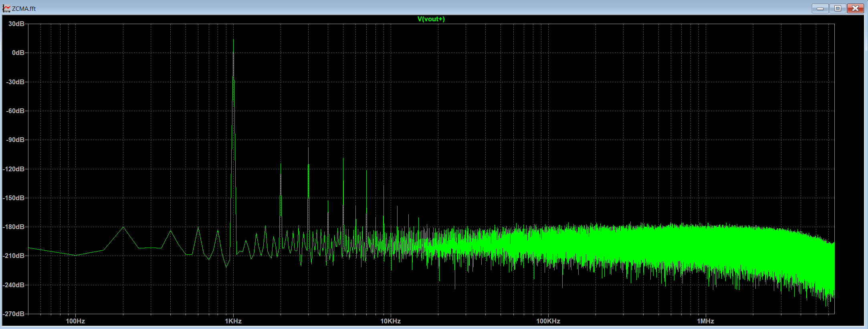Select the 1KHz frequency axis label
The width and height of the screenshot is (868, 329).
[233, 321]
